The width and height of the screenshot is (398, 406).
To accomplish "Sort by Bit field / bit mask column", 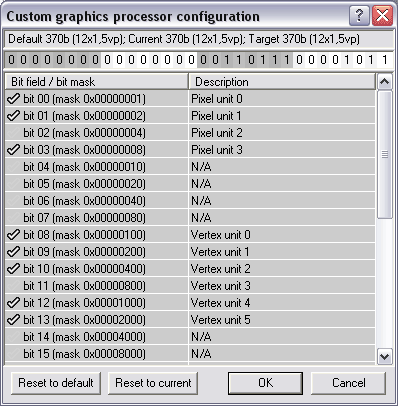I will pyautogui.click(x=97, y=82).
